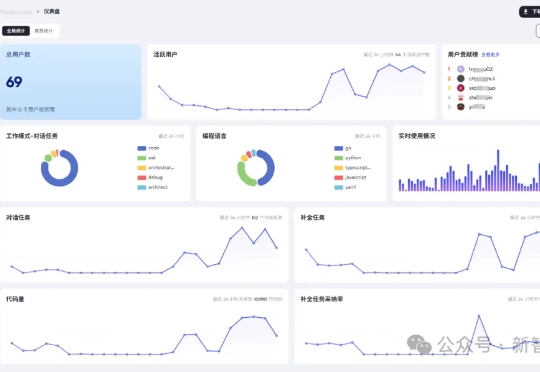
Task: Toggle the 'python' legend entry
Action: (x=348, y=158)
